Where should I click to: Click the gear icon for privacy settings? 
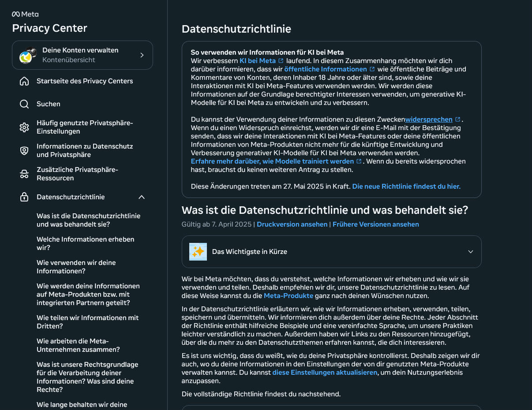point(24,127)
